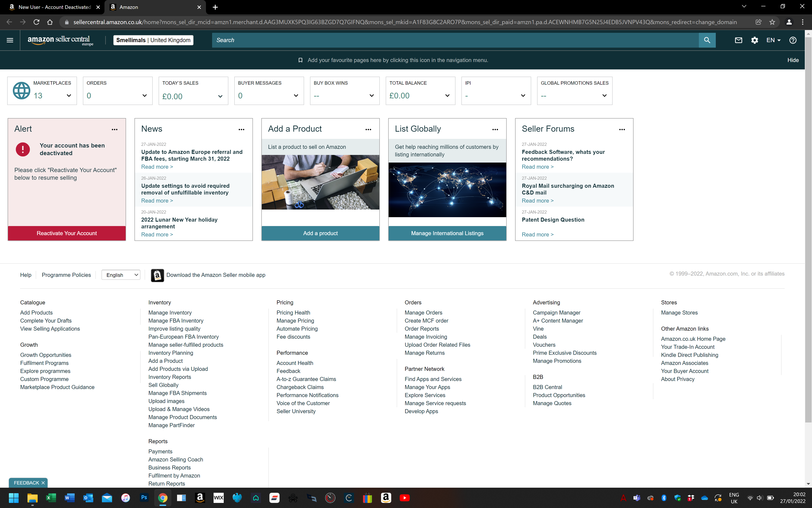
Task: Open the Alert card three-dot menu
Action: pyautogui.click(x=114, y=129)
